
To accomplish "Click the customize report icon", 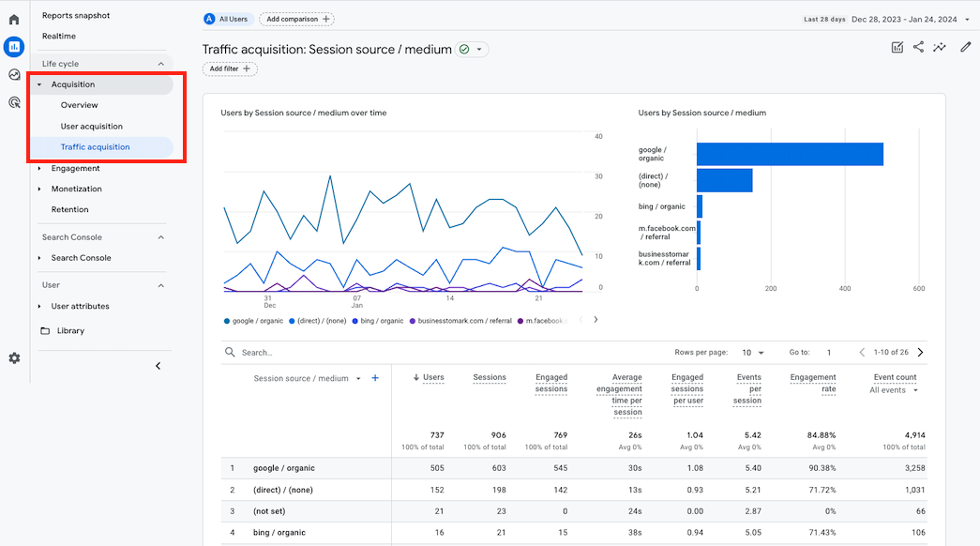I will point(897,47).
